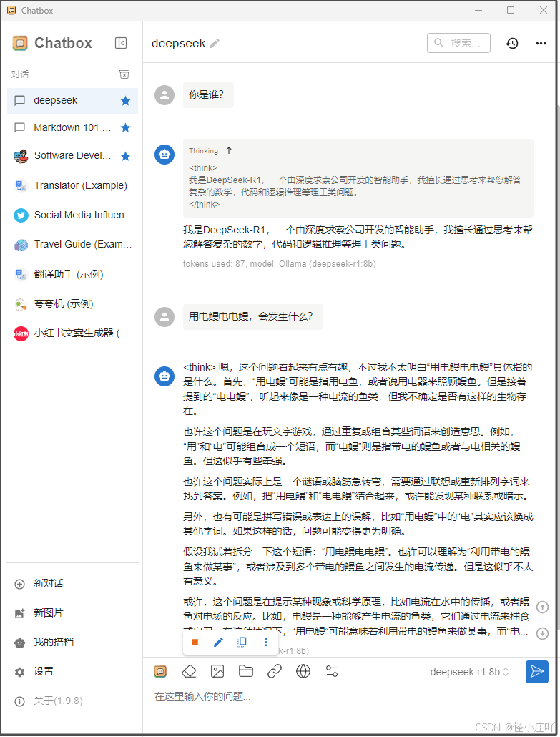Click the search field at top

pyautogui.click(x=458, y=43)
